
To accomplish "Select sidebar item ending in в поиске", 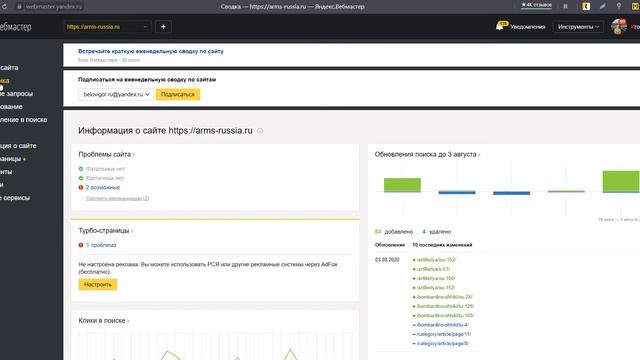I will [23, 120].
